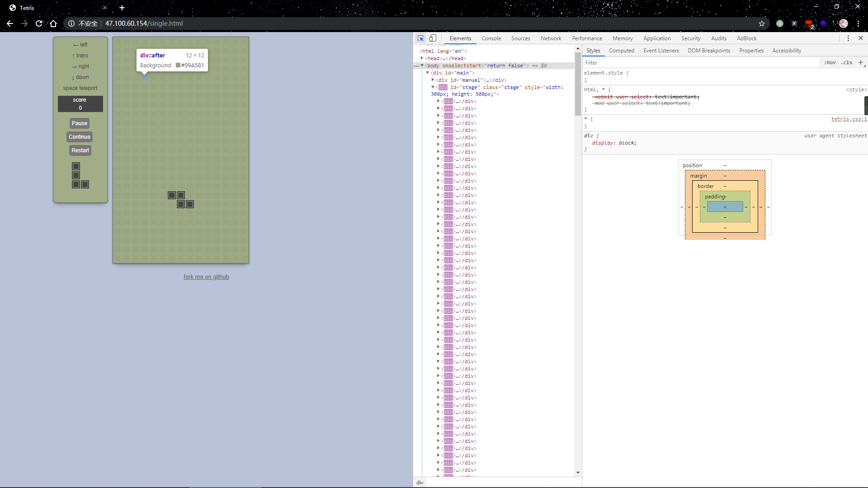
Task: Toggle the device toolbar icon
Action: click(433, 38)
